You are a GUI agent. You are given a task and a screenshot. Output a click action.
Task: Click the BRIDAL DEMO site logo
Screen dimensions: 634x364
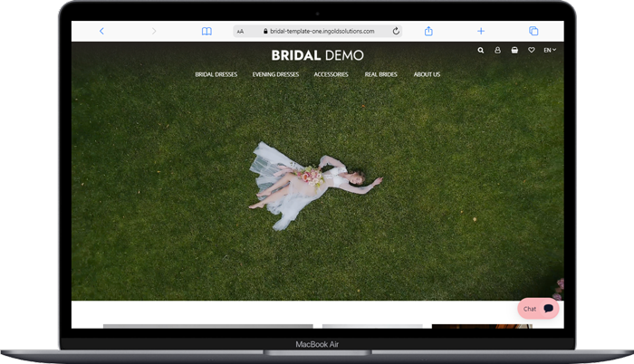[x=317, y=55]
